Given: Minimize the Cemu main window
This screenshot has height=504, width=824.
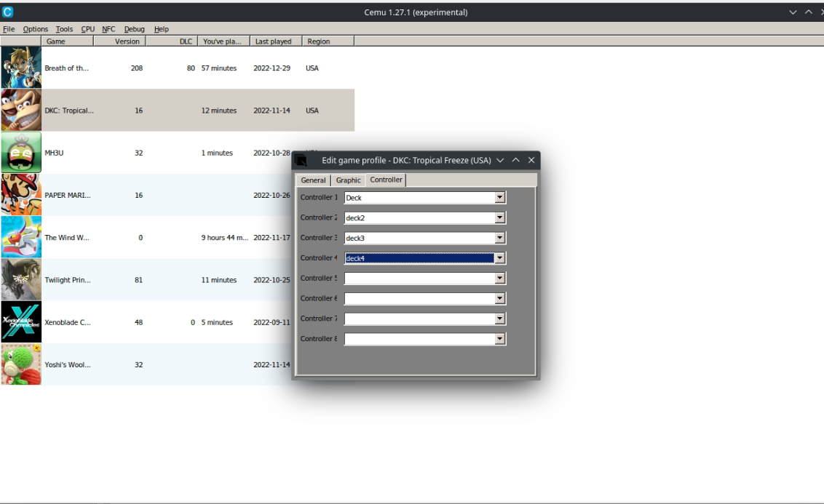Looking at the screenshot, I should pyautogui.click(x=793, y=12).
